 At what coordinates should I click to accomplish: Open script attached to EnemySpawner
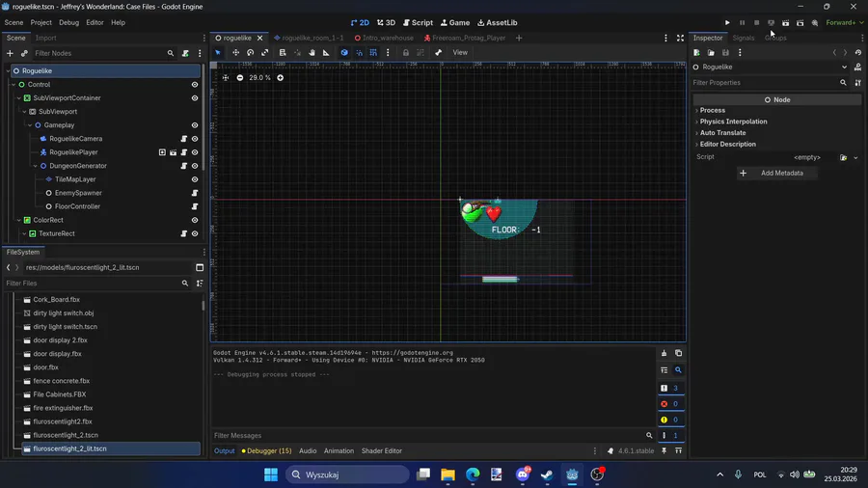[x=195, y=193]
